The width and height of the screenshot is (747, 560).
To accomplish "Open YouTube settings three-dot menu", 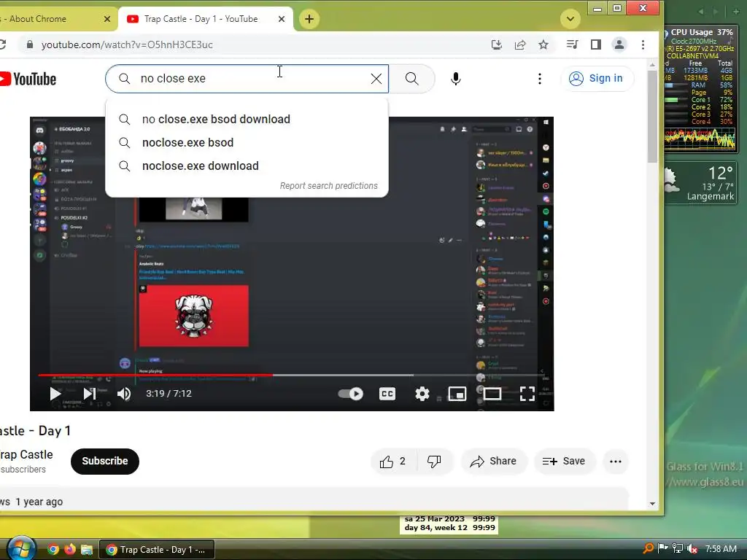I will [x=539, y=79].
